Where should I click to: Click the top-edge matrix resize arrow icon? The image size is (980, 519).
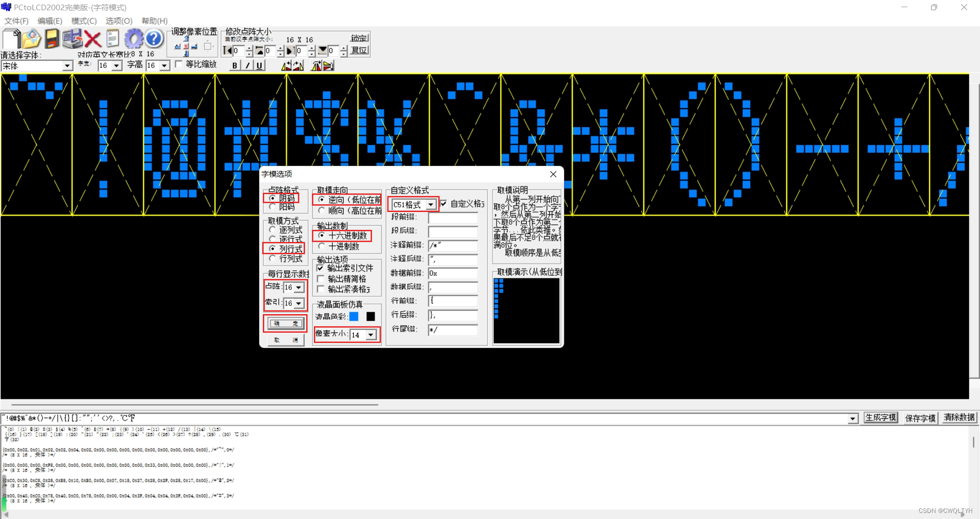point(259,51)
